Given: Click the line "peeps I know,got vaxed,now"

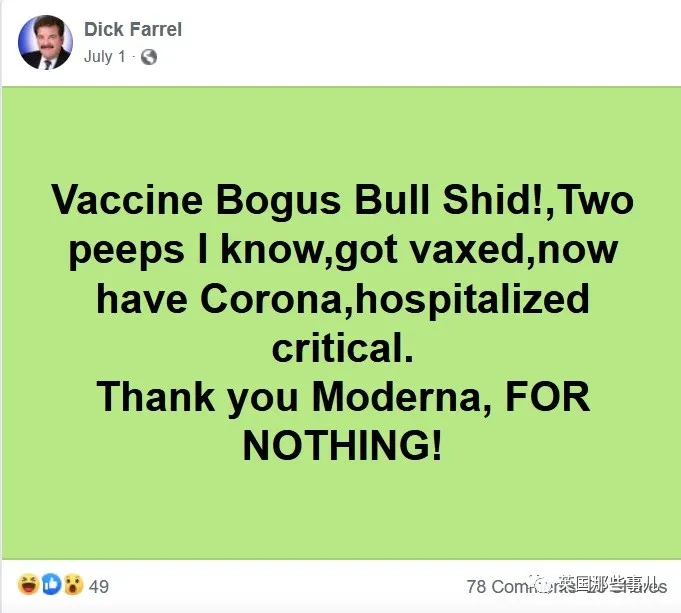Looking at the screenshot, I should [342, 250].
